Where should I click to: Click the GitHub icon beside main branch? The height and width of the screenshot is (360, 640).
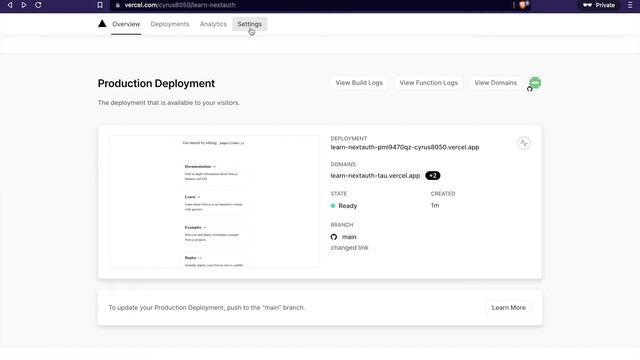click(x=334, y=237)
